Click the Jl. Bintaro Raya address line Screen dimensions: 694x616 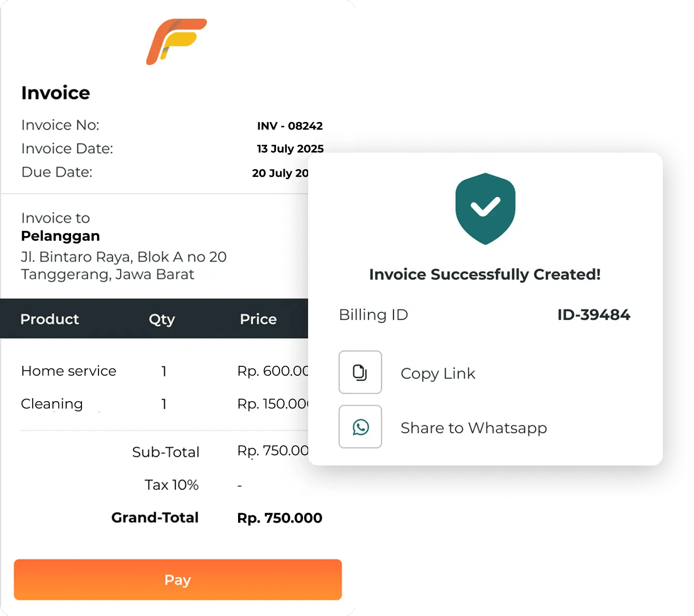123,257
